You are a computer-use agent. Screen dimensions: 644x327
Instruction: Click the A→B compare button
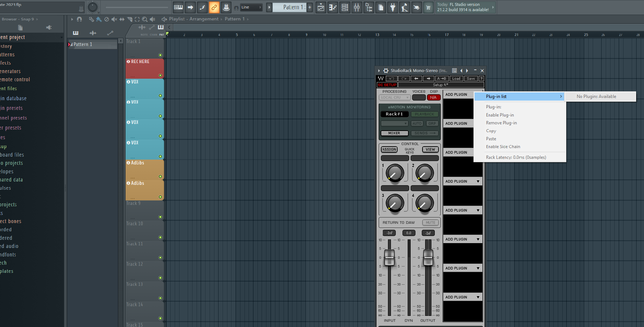click(441, 79)
